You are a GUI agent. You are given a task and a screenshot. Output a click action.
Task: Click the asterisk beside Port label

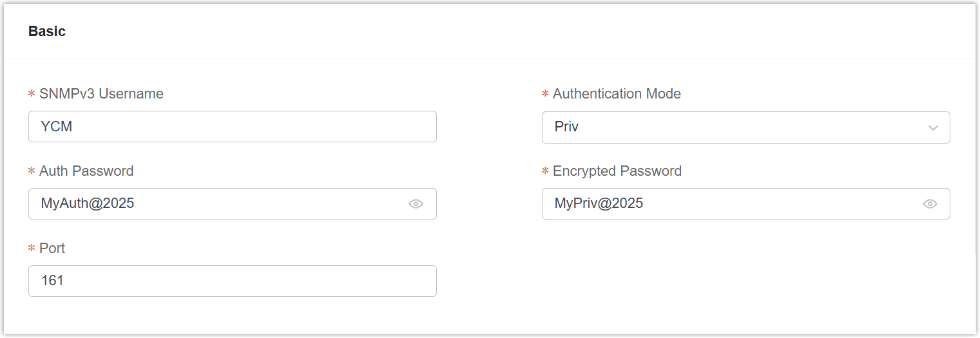tap(32, 249)
